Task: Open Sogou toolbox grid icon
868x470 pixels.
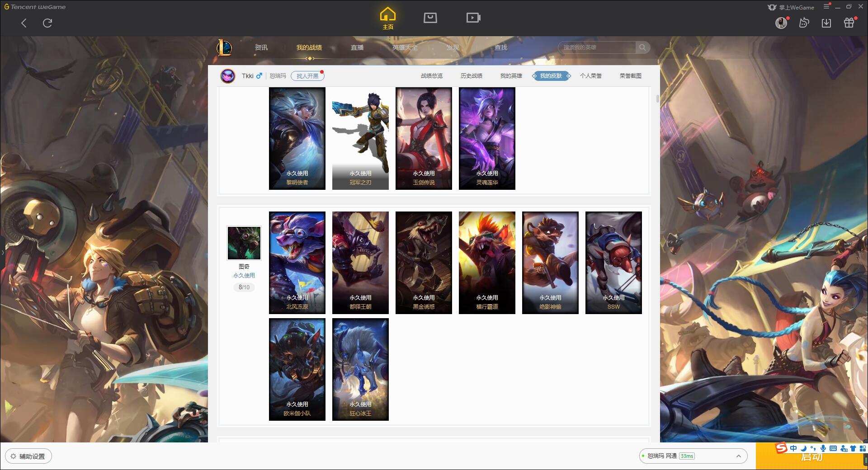Action: 863,448
